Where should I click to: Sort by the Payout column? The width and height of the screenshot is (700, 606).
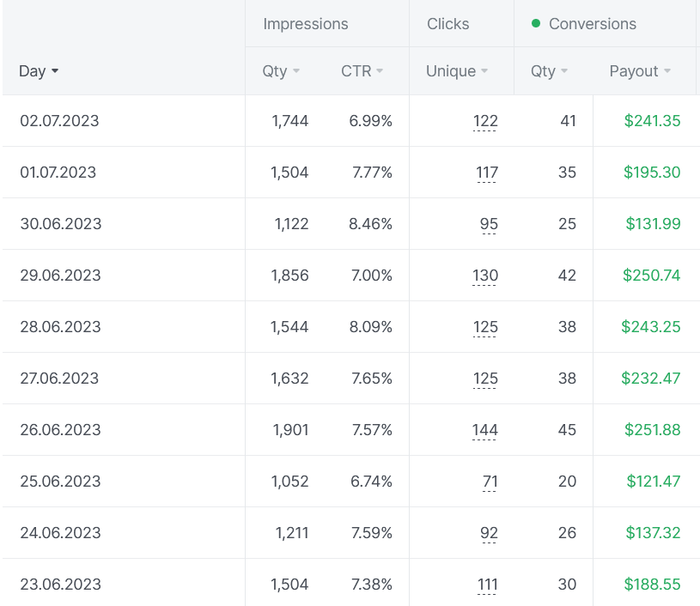(x=640, y=71)
